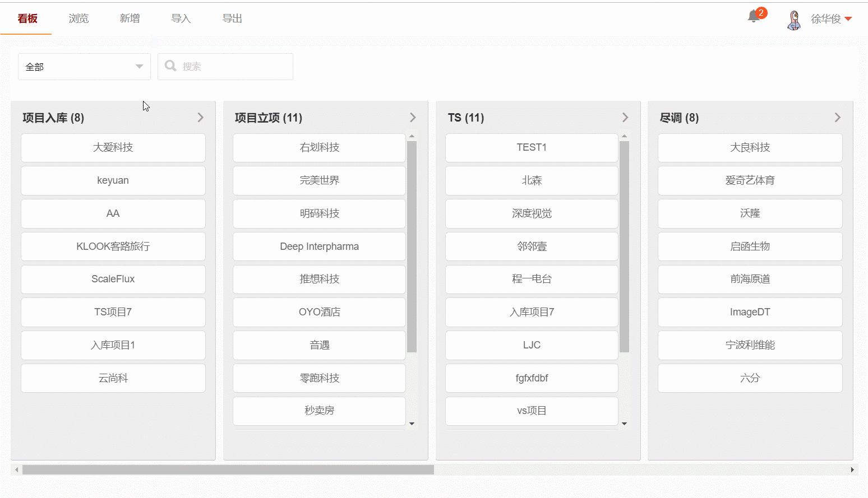The image size is (868, 498).
Task: Open the 音遇 card
Action: [320, 345]
